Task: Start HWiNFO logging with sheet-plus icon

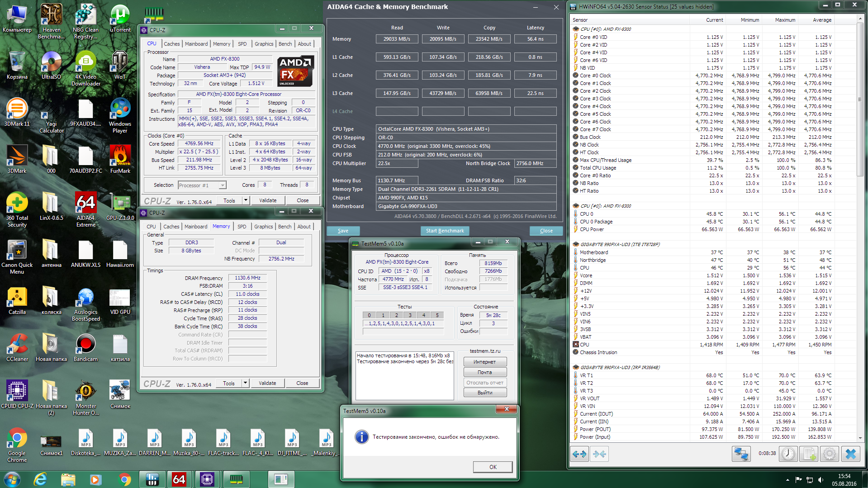Action: pos(809,454)
